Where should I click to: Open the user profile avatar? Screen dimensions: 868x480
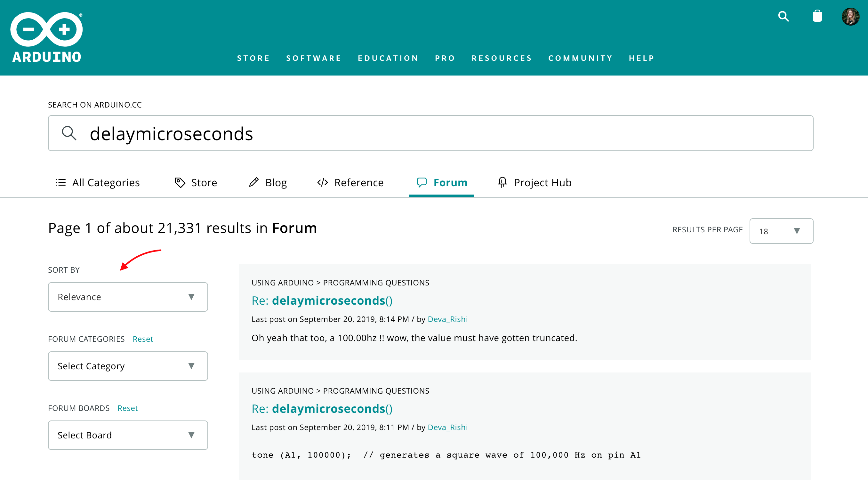[x=850, y=17]
